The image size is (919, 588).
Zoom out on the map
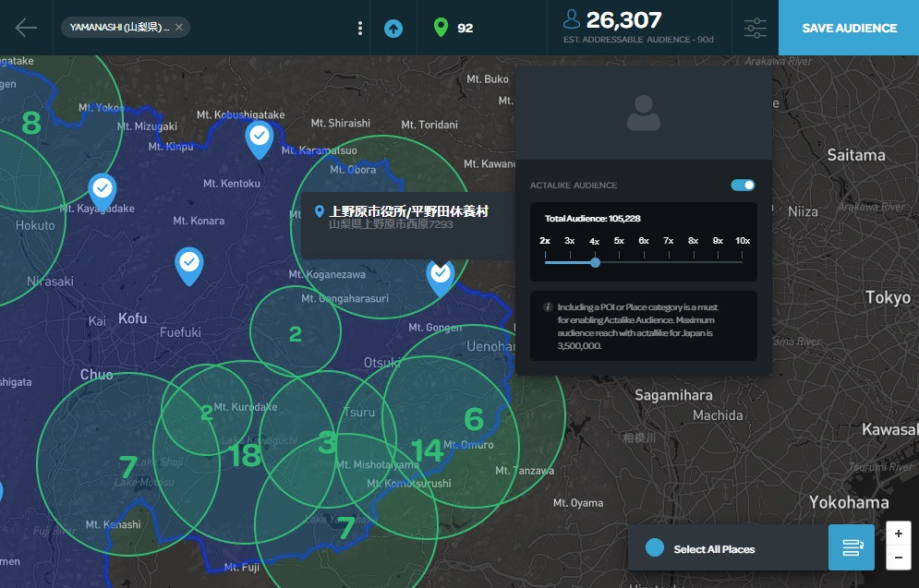tap(898, 558)
